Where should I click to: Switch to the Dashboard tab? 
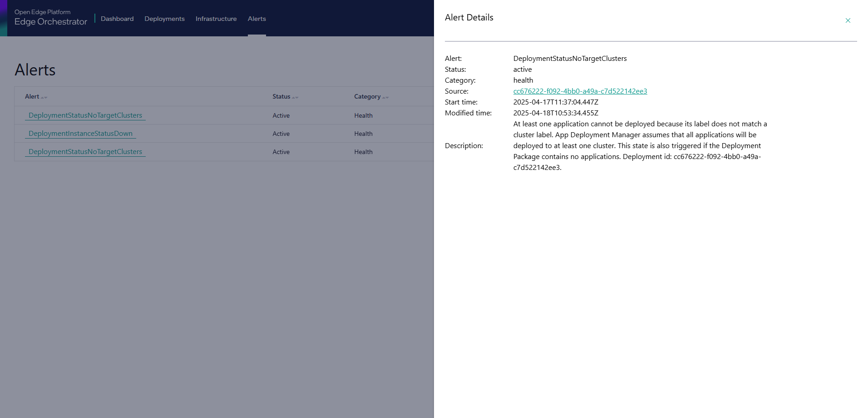coord(117,19)
